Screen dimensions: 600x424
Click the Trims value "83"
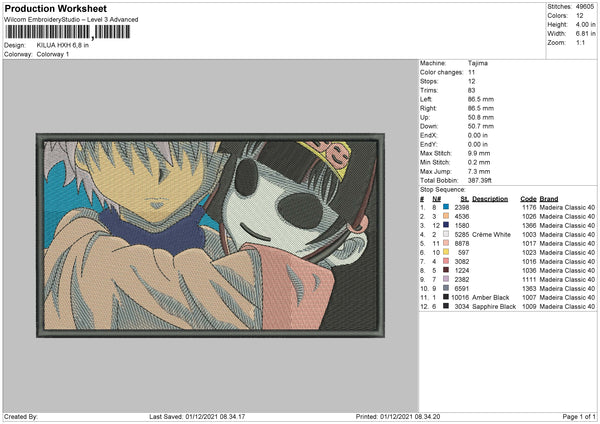click(x=471, y=90)
